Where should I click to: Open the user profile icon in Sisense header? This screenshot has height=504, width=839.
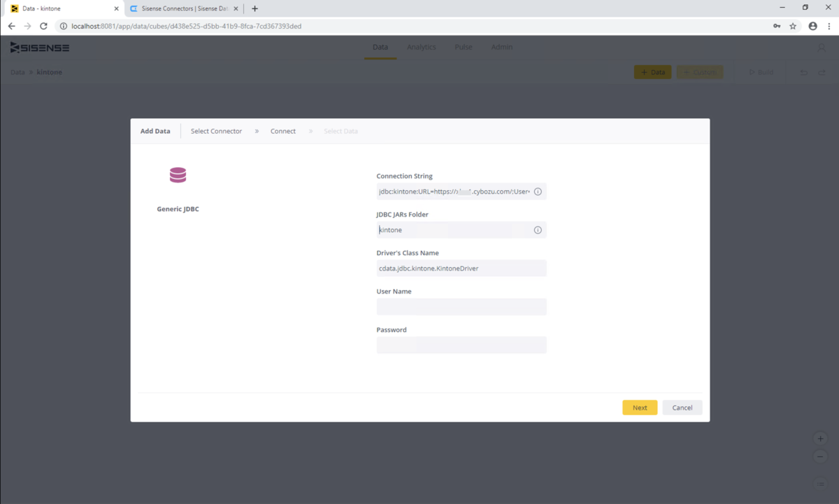coord(822,48)
